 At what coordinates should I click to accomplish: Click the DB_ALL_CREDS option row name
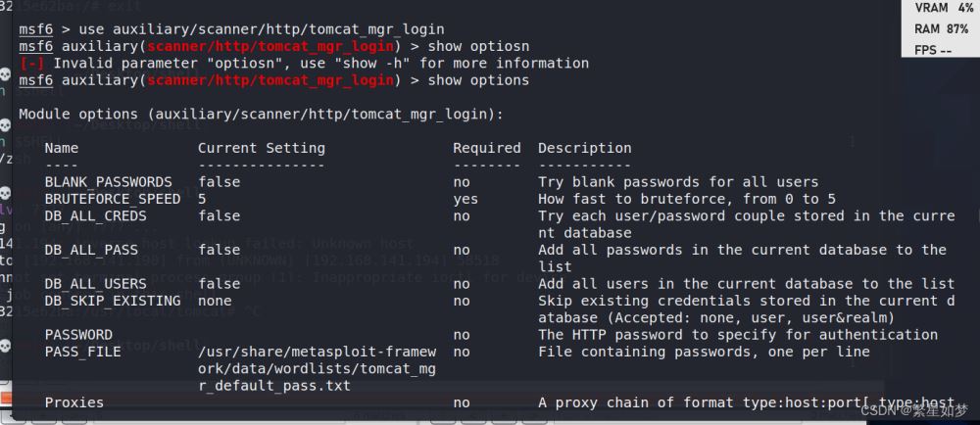pos(96,216)
